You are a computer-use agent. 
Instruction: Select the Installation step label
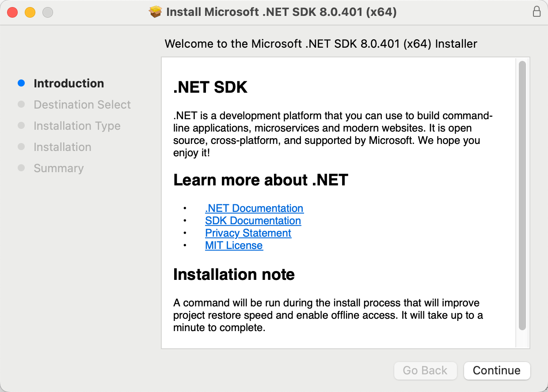62,147
